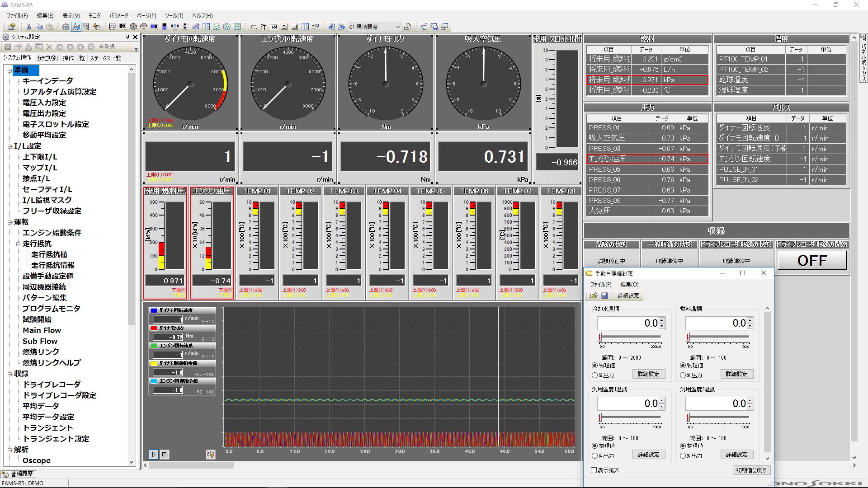868x488 pixels.
Task: Select % 出力 radio under 冷却水温調
Action: pyautogui.click(x=594, y=375)
